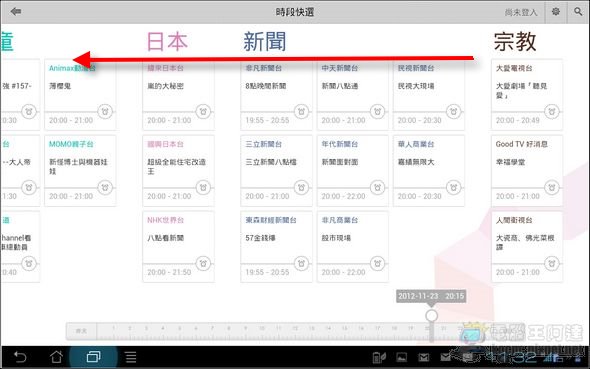Select program title 幸福學堂
Screen dimensions: 590x369
click(510, 162)
